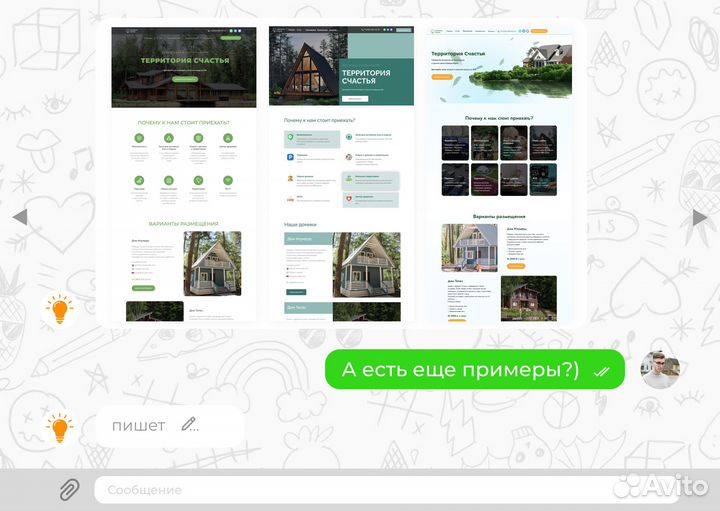
Task: Click the paperclip attach icon
Action: (x=68, y=489)
